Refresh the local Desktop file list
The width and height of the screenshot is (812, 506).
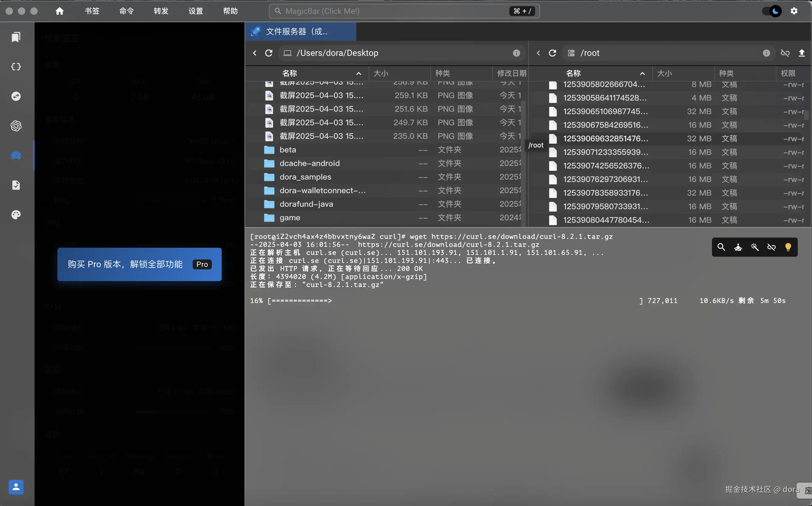(x=269, y=53)
